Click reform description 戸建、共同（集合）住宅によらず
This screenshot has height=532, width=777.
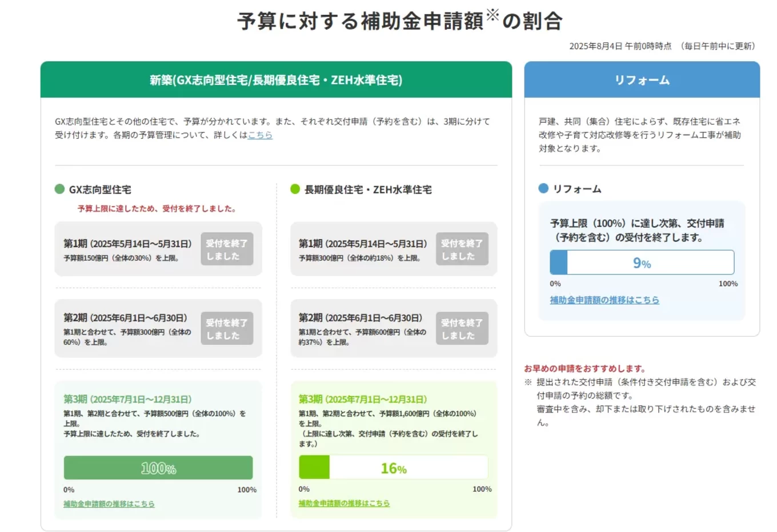[640, 135]
